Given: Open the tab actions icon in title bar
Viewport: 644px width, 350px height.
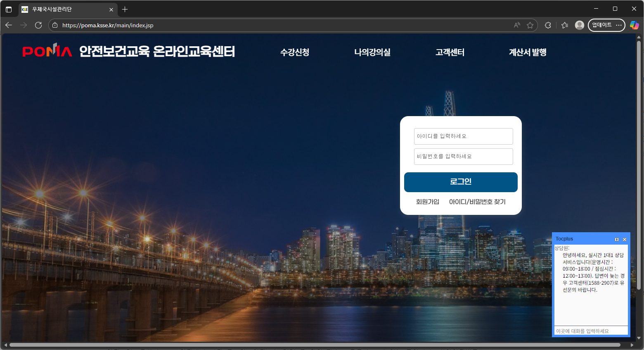Looking at the screenshot, I should (x=9, y=9).
